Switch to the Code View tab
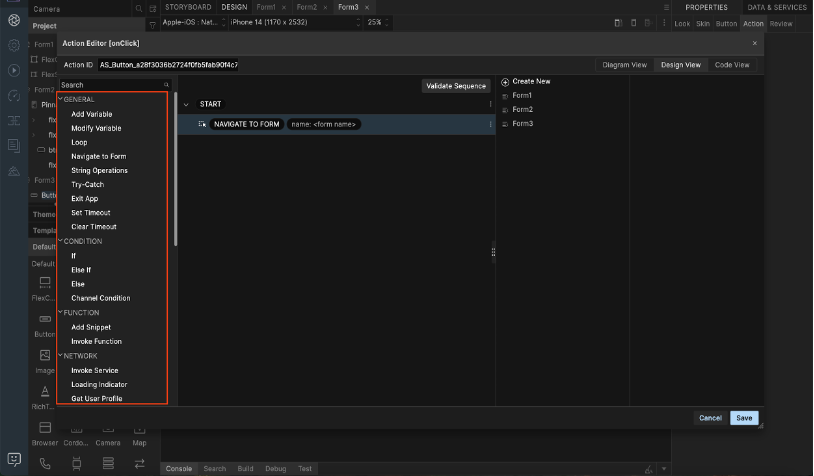 (x=731, y=65)
